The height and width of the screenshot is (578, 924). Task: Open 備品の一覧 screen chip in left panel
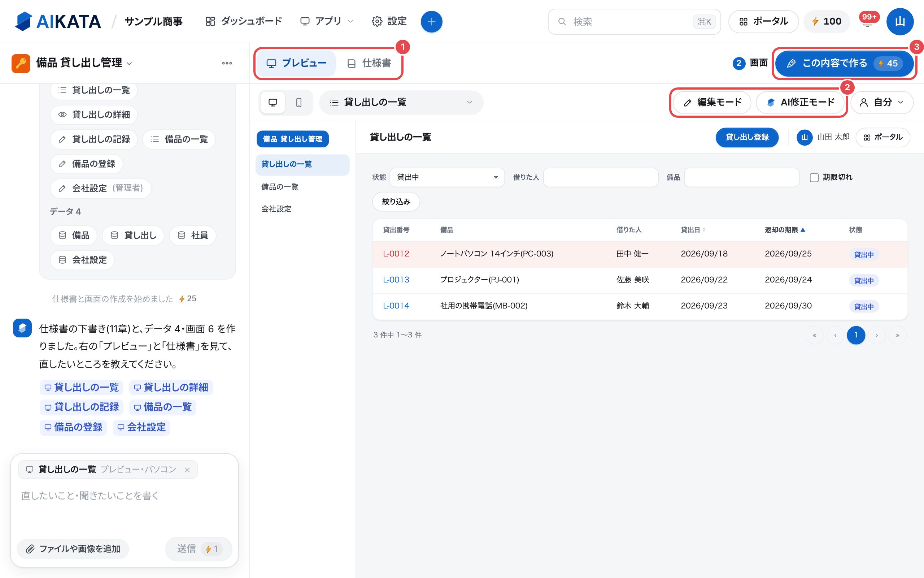179,139
